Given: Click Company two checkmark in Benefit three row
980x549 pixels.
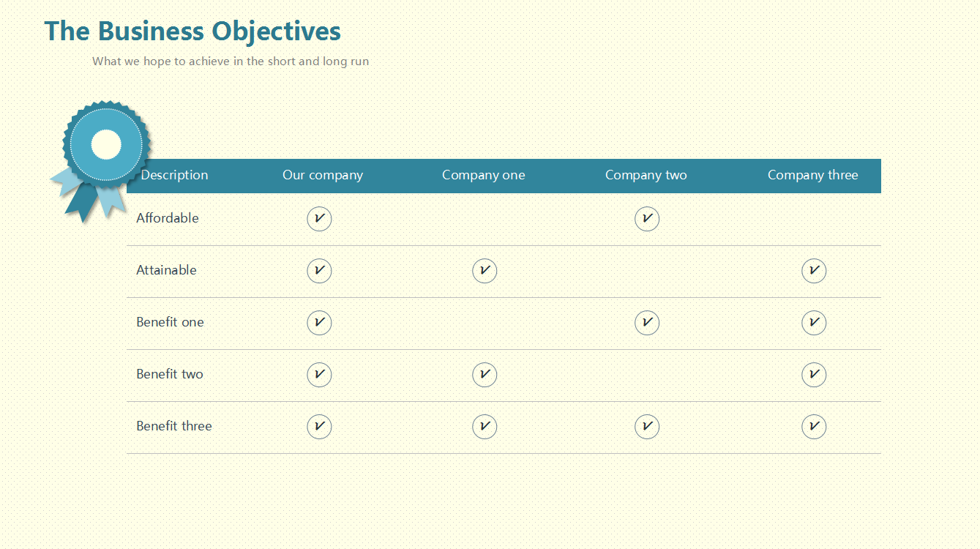Looking at the screenshot, I should tap(647, 427).
